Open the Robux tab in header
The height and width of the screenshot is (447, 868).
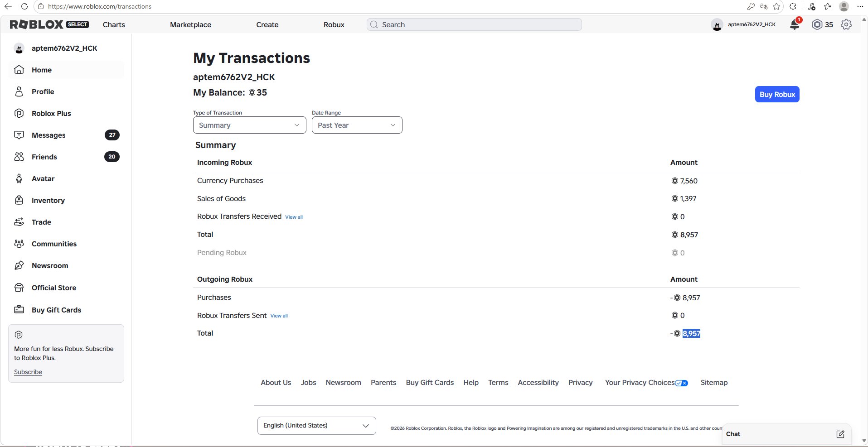click(x=334, y=24)
